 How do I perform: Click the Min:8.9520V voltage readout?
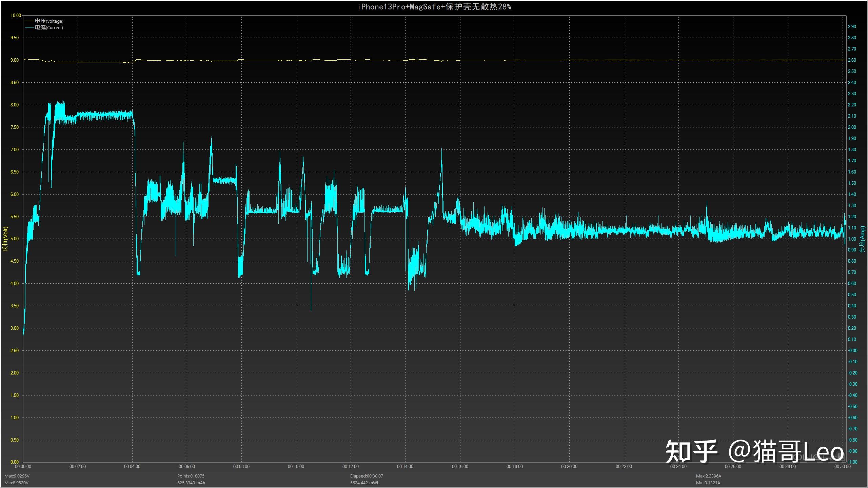click(x=16, y=483)
